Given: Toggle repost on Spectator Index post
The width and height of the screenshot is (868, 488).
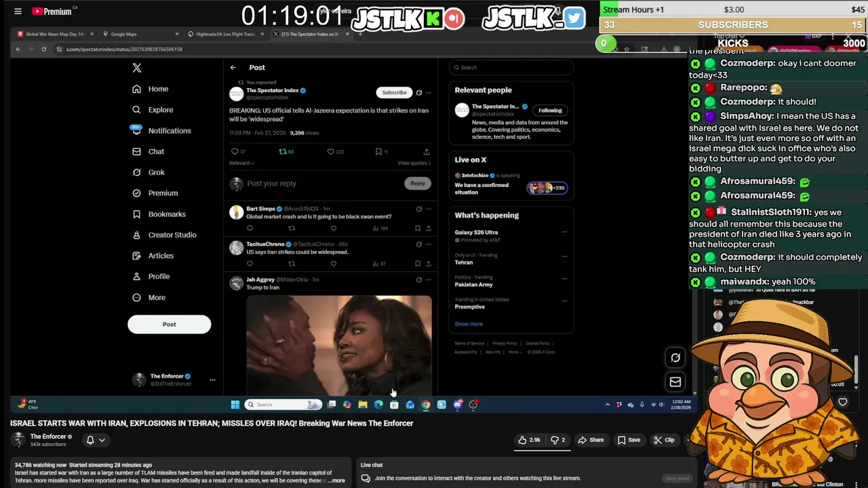Looking at the screenshot, I should tap(283, 152).
